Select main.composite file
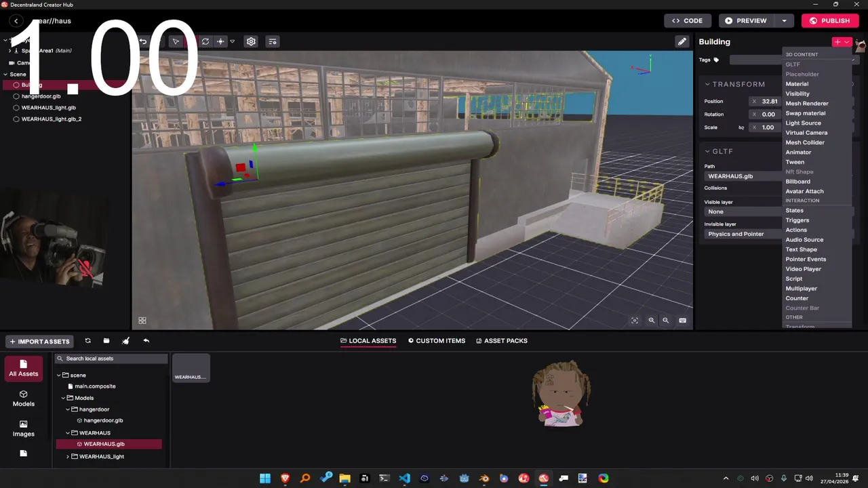Screen dimensions: 868x488 click(x=95, y=386)
